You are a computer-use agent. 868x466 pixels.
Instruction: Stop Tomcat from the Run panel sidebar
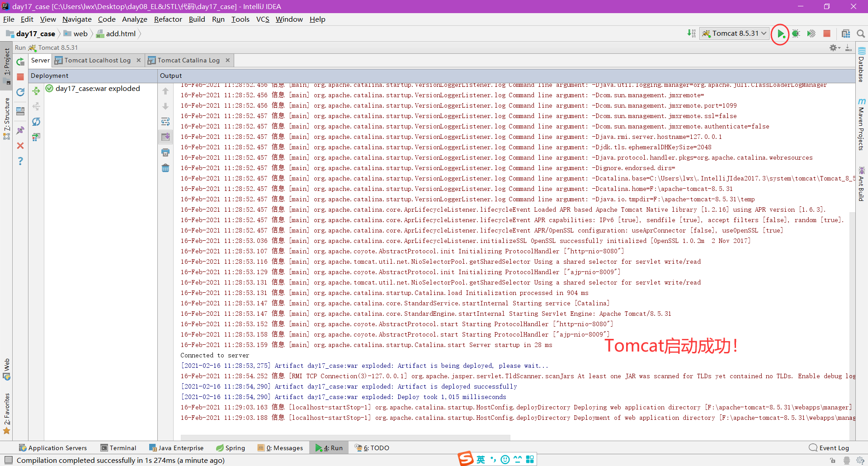(20, 77)
